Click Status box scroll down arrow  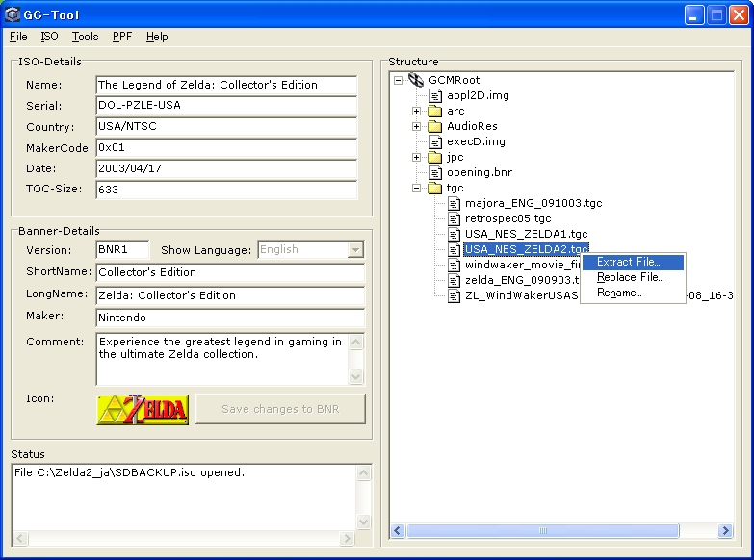click(x=364, y=522)
